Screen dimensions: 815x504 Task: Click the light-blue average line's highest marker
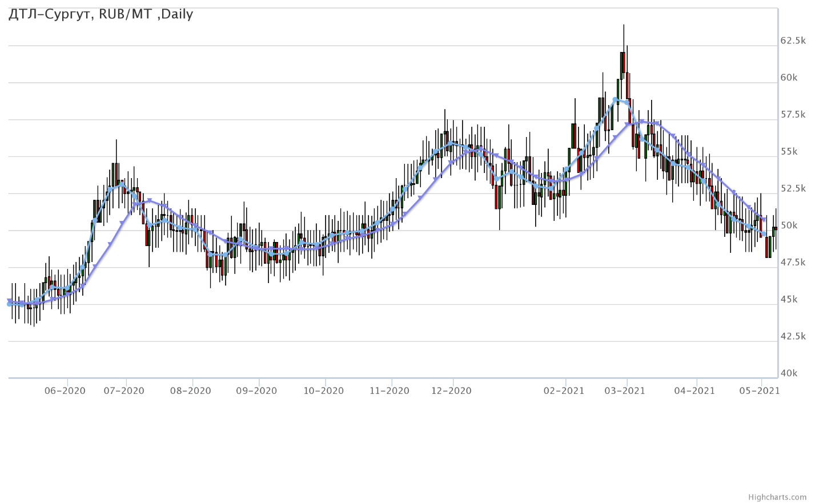[616, 100]
